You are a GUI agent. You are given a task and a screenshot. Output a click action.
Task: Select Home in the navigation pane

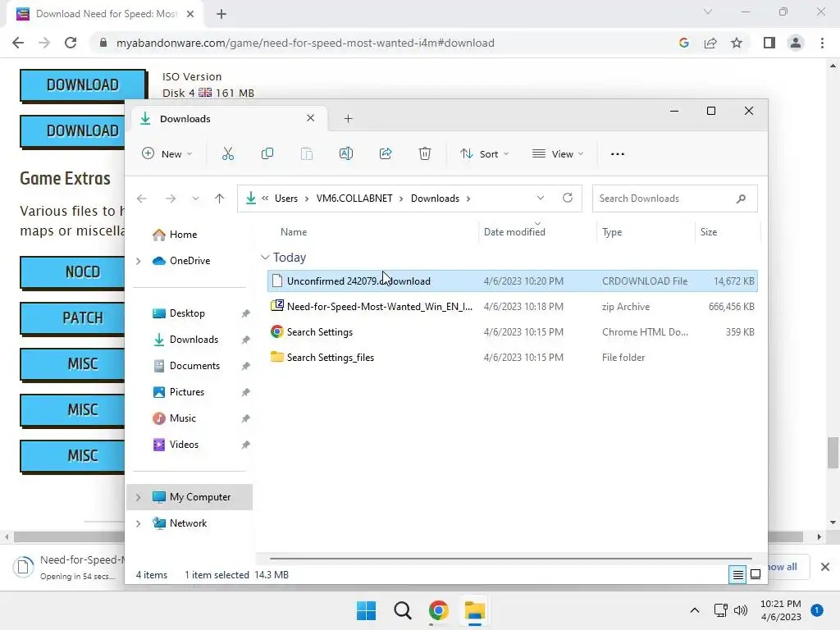pos(183,235)
